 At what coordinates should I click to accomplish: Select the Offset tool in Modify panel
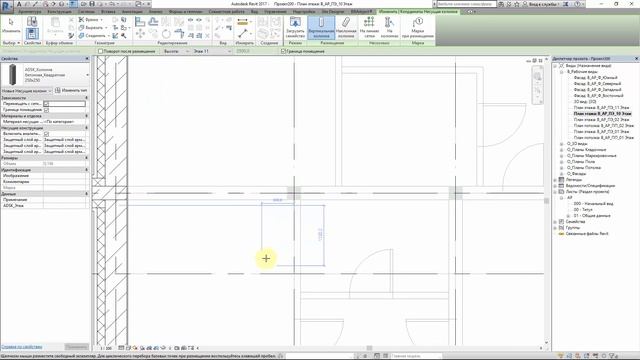[x=153, y=21]
